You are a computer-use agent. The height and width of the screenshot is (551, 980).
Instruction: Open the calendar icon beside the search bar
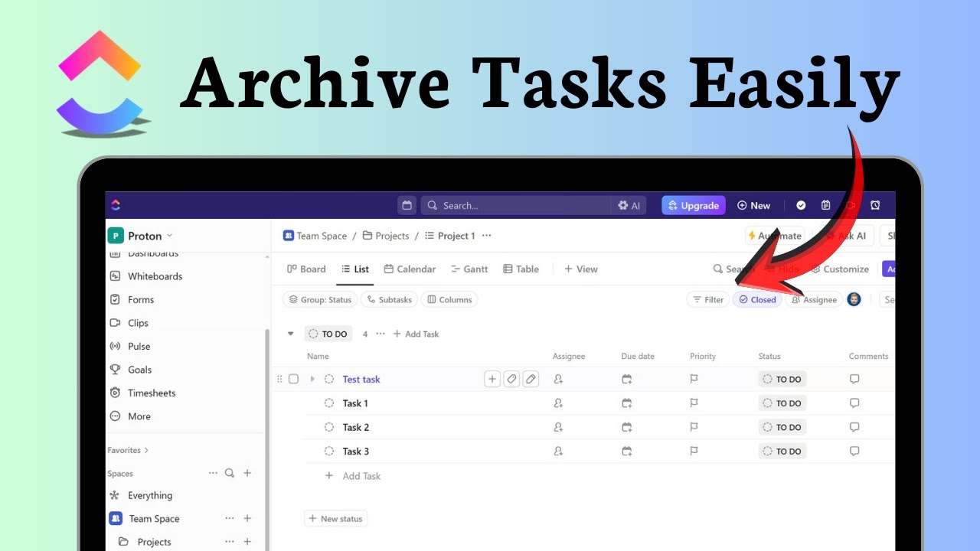tap(407, 205)
